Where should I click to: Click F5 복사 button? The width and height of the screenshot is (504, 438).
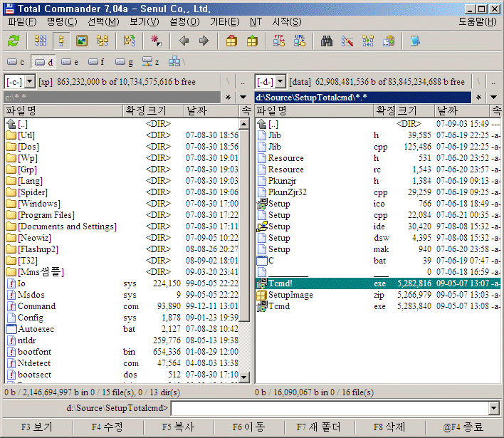[x=178, y=427]
